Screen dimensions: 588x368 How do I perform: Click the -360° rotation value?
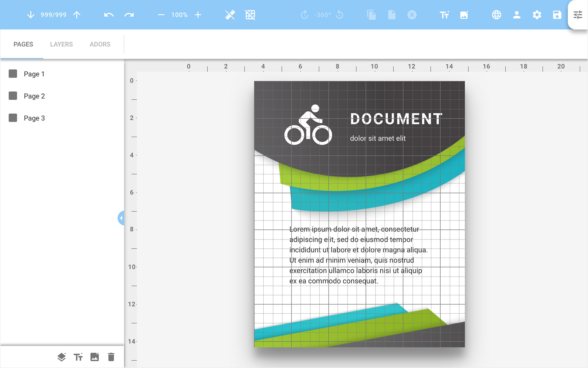pos(322,15)
